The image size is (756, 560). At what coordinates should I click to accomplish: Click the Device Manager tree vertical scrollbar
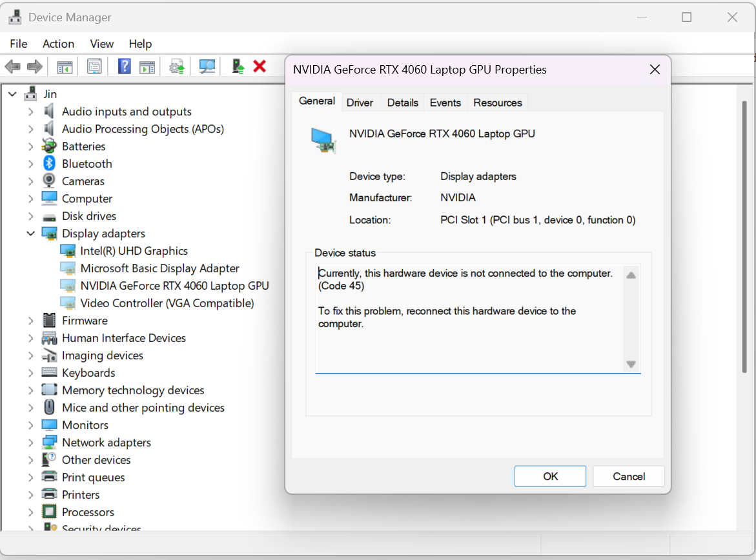coord(744,236)
